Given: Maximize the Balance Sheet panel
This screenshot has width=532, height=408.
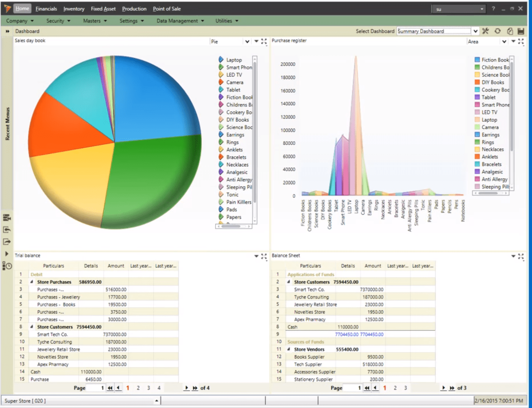Looking at the screenshot, I should point(521,256).
